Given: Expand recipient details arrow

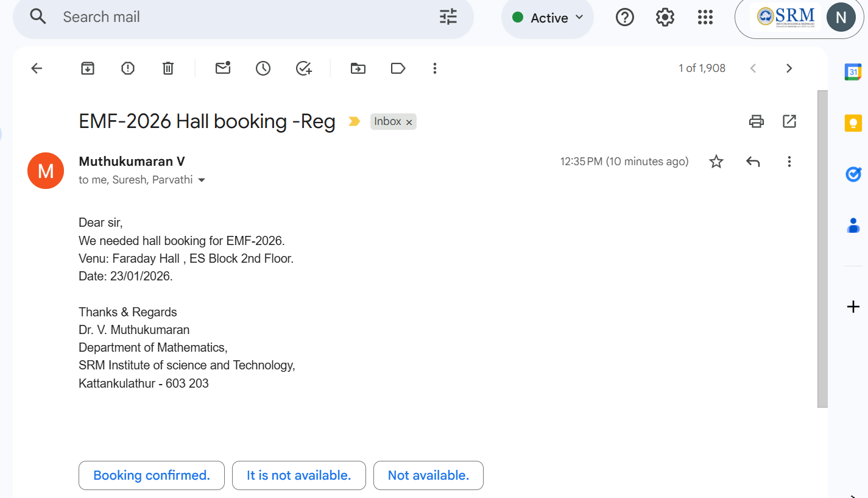Looking at the screenshot, I should (202, 180).
